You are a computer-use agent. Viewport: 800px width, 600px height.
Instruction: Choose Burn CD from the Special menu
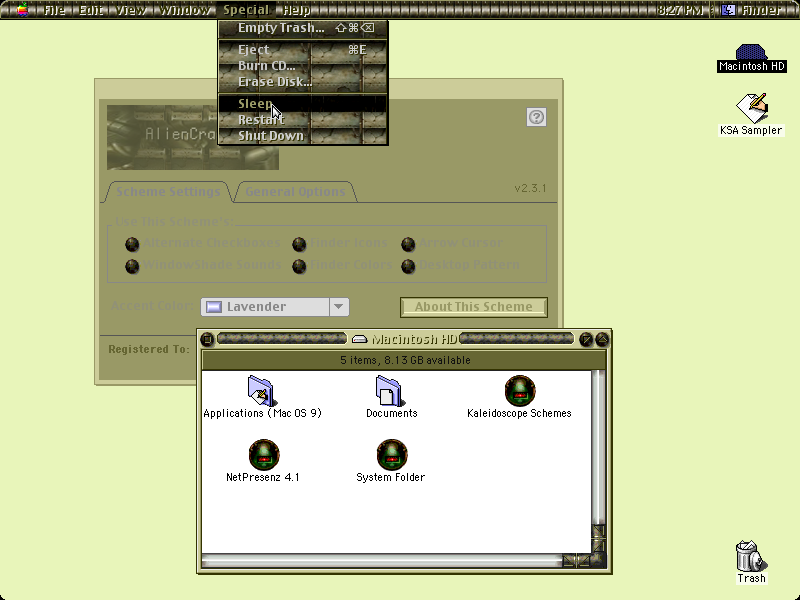click(x=303, y=66)
